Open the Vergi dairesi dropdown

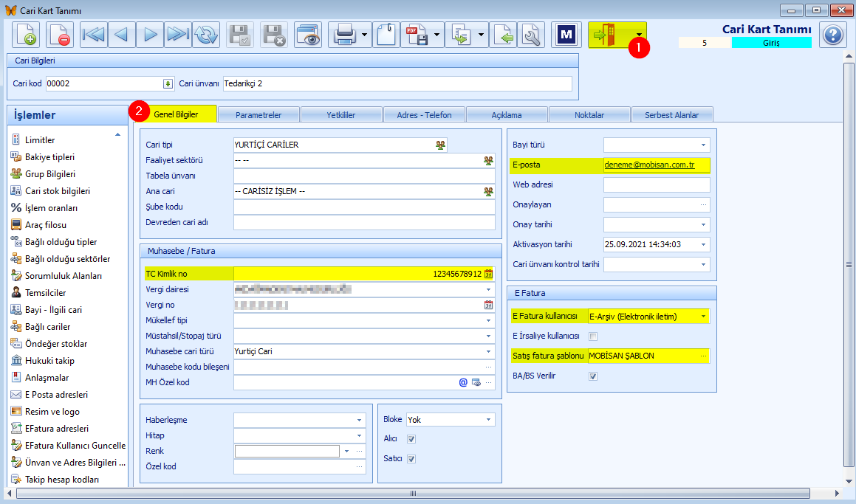[489, 290]
